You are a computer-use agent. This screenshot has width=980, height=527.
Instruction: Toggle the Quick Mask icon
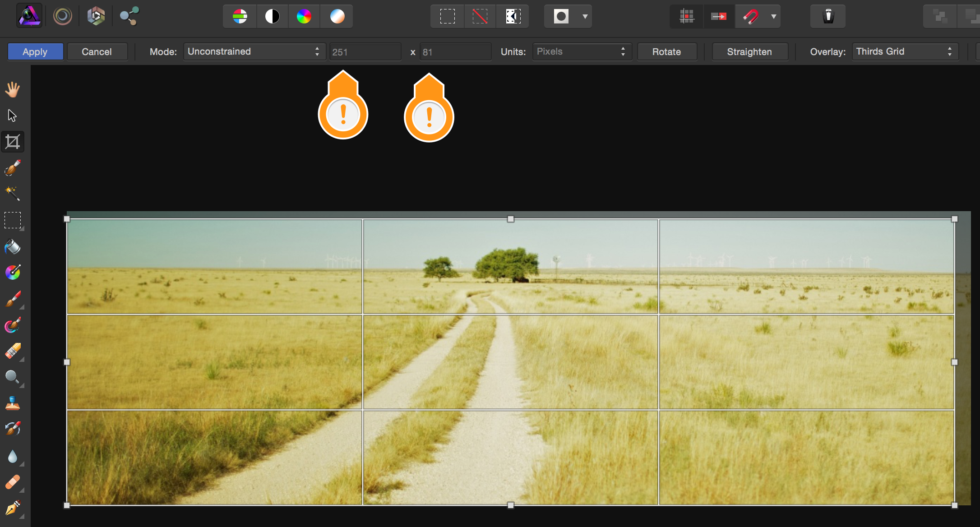click(x=561, y=17)
